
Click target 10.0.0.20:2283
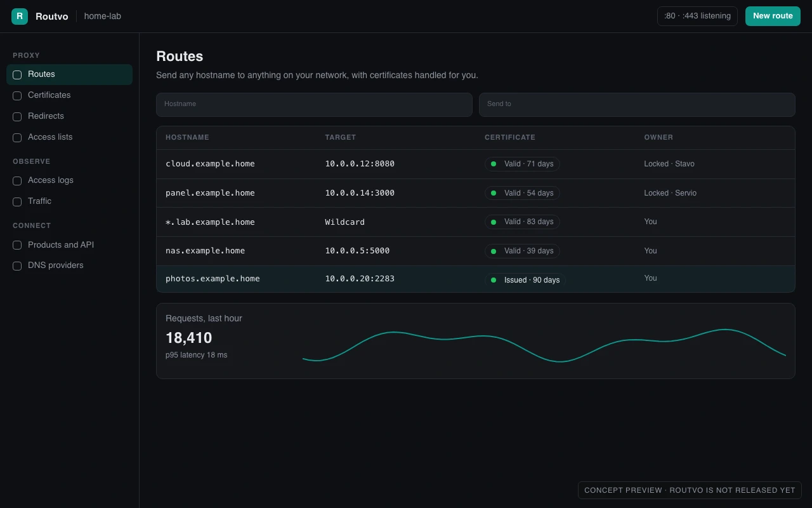click(360, 279)
